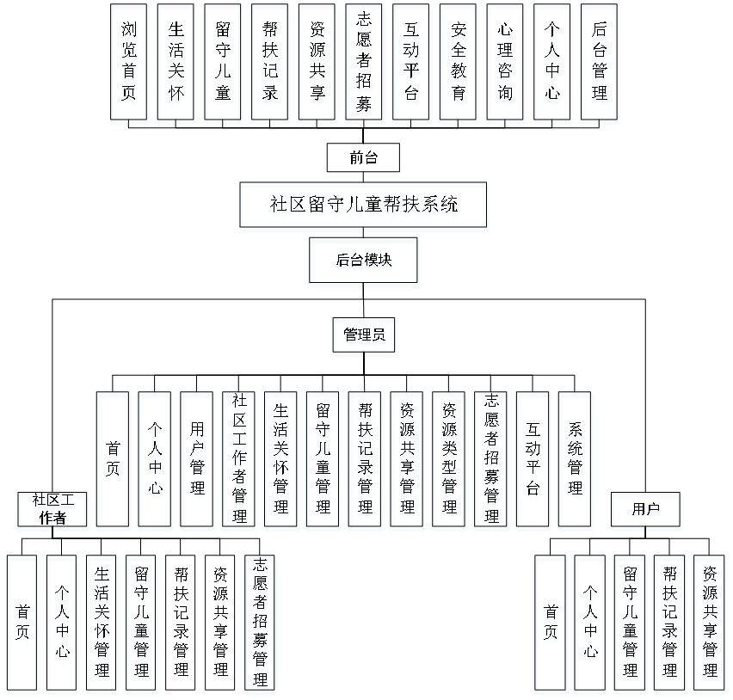Click the 浏览首页 box

(x=128, y=62)
